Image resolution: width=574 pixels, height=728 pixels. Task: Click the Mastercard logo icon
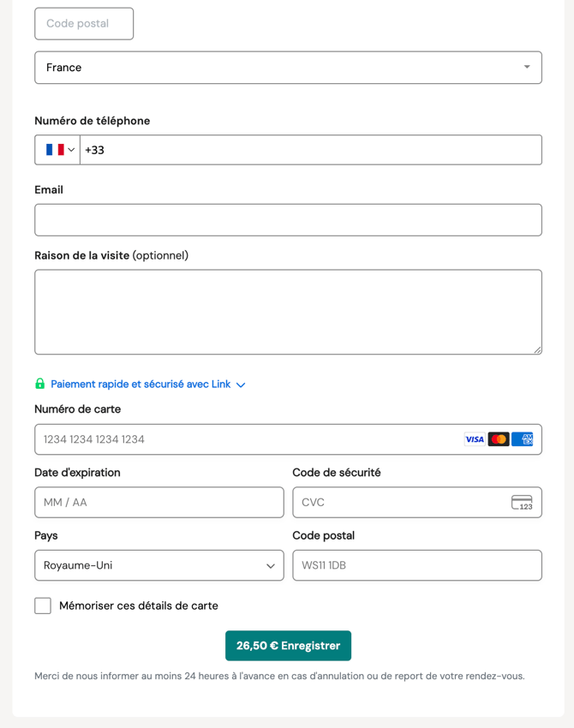[x=499, y=439]
